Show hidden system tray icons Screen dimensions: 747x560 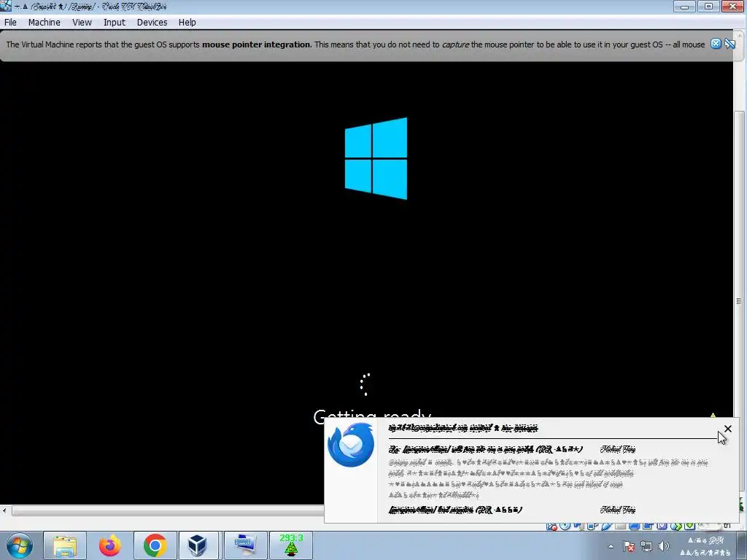point(611,546)
